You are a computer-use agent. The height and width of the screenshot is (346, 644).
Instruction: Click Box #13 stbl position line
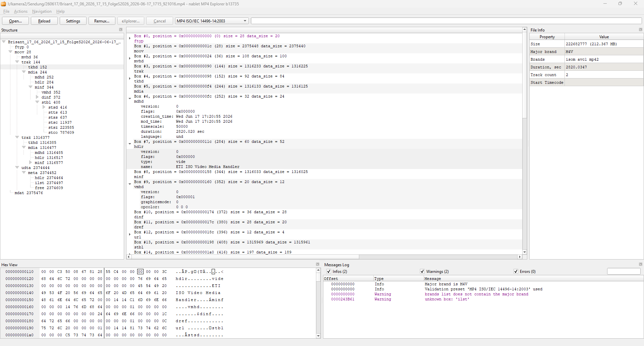point(222,242)
